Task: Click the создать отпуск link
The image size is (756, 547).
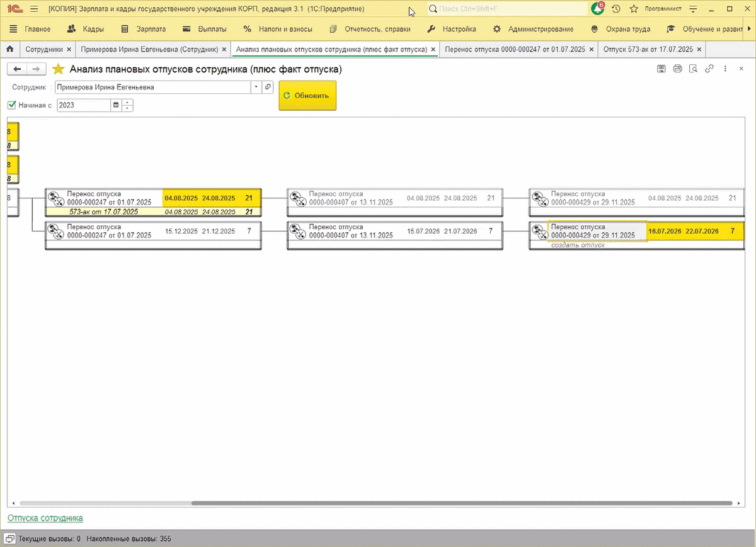Action: pos(578,245)
